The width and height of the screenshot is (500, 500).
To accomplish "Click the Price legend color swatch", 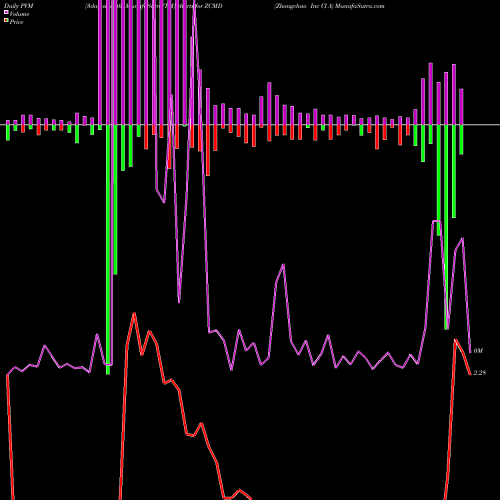I will coord(6,21).
